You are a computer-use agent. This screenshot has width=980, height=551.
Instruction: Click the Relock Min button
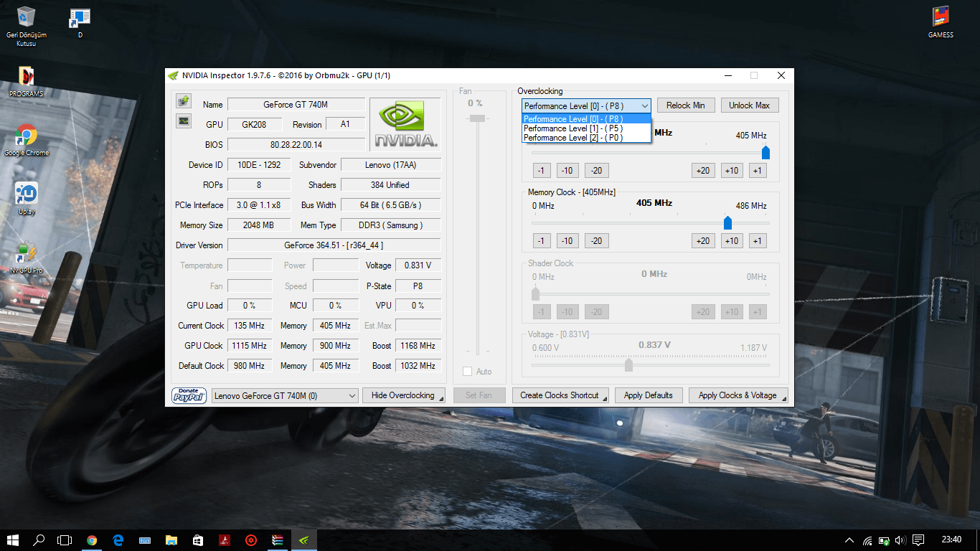tap(686, 105)
